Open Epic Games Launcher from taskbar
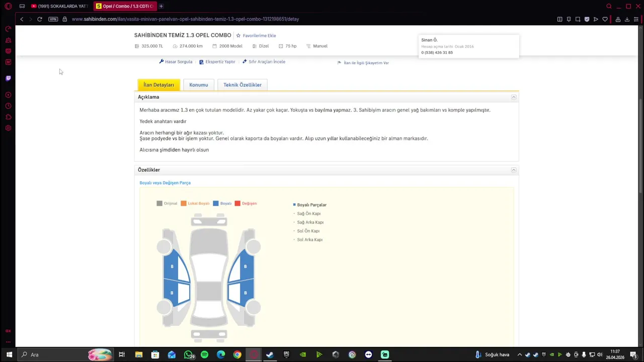The width and height of the screenshot is (644, 362). pyautogui.click(x=286, y=354)
